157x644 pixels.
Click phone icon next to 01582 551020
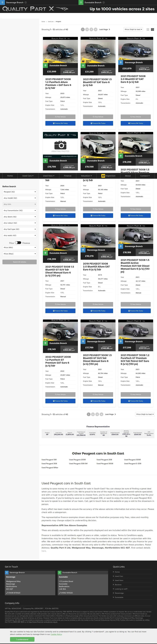pos(60,593)
